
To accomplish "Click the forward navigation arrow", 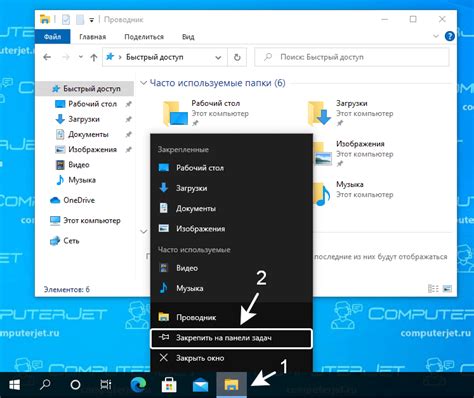I will pos(66,57).
